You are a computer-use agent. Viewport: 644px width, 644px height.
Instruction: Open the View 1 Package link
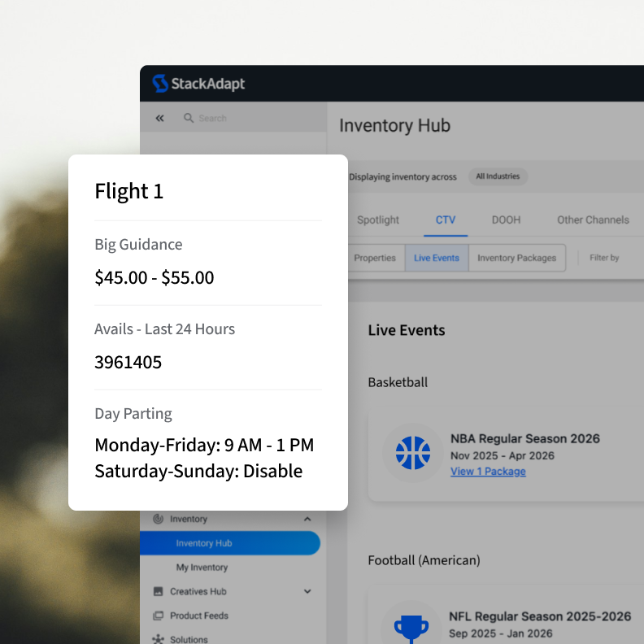coord(488,471)
